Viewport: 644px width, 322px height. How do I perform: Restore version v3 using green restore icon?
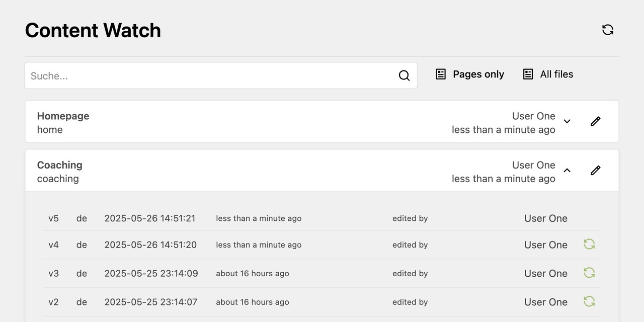[x=589, y=273]
